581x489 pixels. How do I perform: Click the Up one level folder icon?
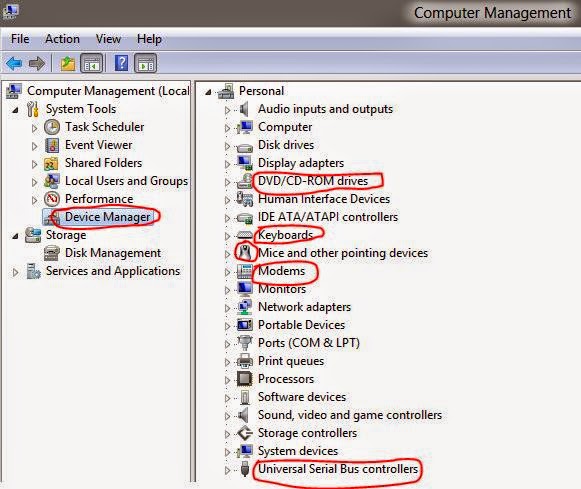coord(68,63)
